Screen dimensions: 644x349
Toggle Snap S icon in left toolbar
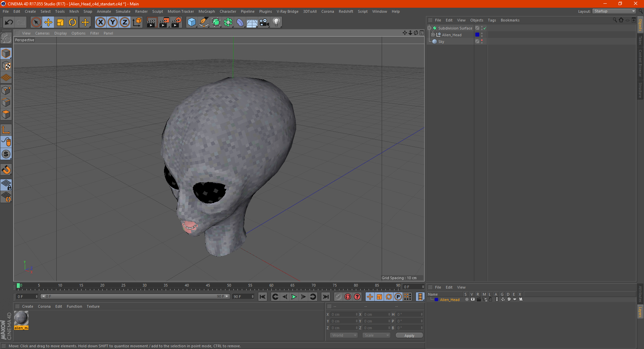point(6,154)
